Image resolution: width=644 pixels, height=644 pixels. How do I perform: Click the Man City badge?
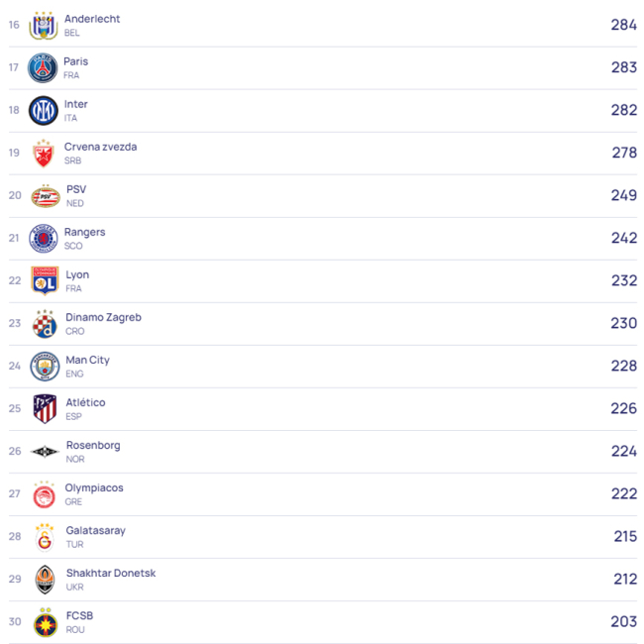pos(45,367)
